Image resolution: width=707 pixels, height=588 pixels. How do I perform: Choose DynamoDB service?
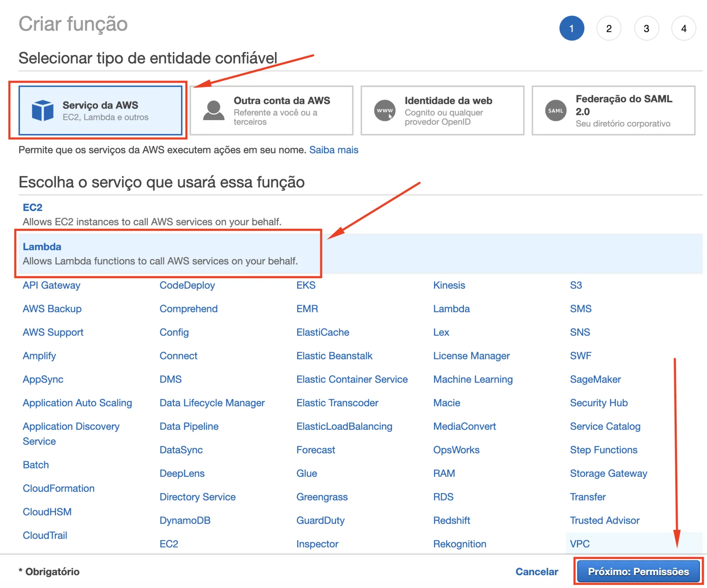185,520
